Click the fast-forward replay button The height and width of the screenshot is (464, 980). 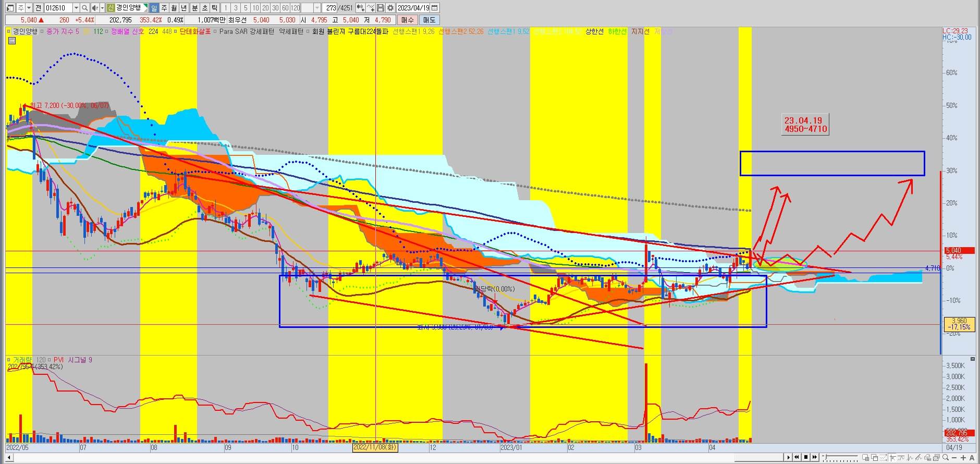tap(815, 457)
